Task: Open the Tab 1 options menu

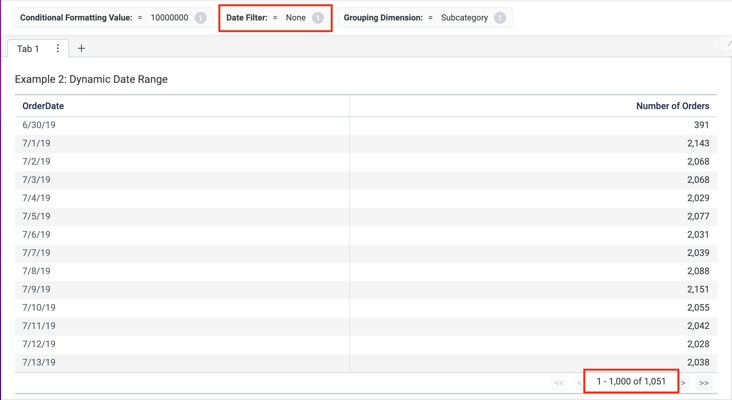Action: (x=58, y=48)
